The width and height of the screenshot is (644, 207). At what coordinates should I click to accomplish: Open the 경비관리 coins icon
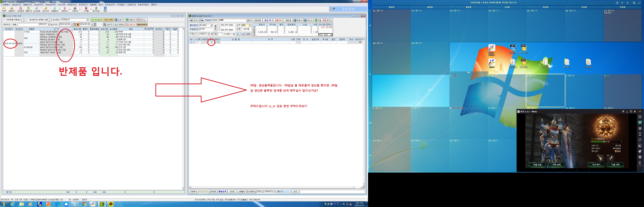46,9
